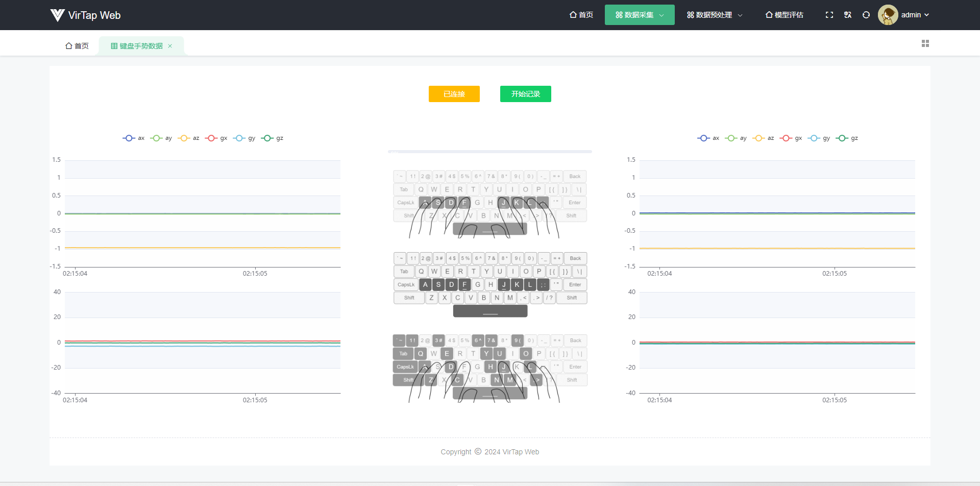Image resolution: width=980 pixels, height=486 pixels.
Task: Toggle gz series in left chart legend
Action: pos(272,138)
